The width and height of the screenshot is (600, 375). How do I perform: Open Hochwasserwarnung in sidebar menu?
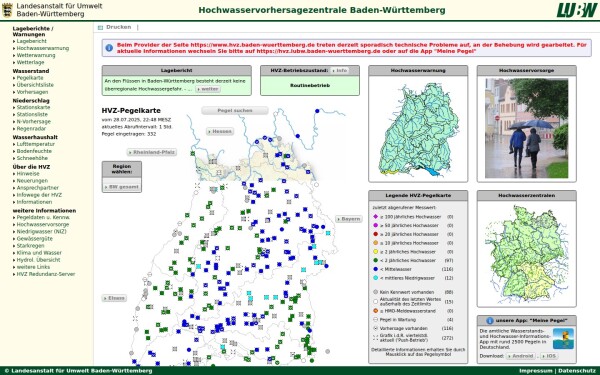[x=43, y=48]
